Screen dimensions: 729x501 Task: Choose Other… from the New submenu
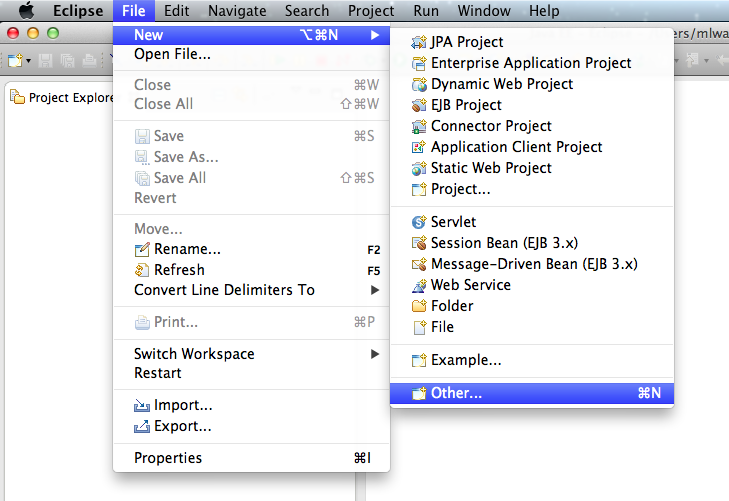tap(532, 393)
